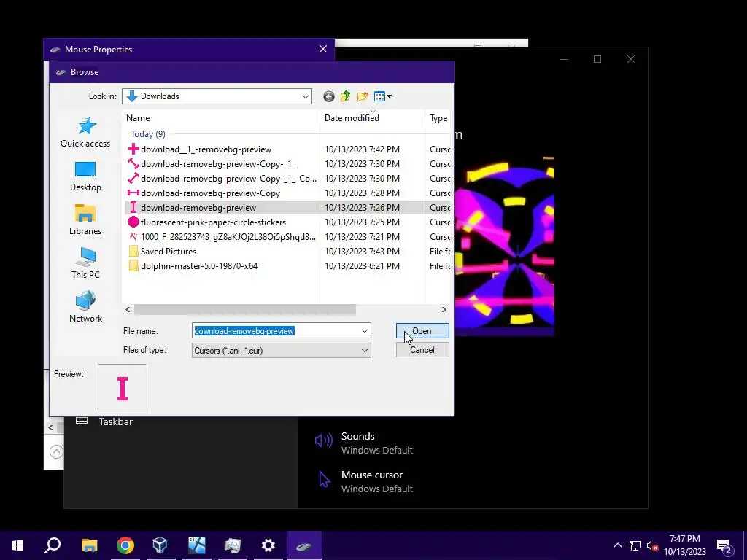Create a new folder in Downloads
Viewport: 747px width, 560px height.
pos(363,97)
